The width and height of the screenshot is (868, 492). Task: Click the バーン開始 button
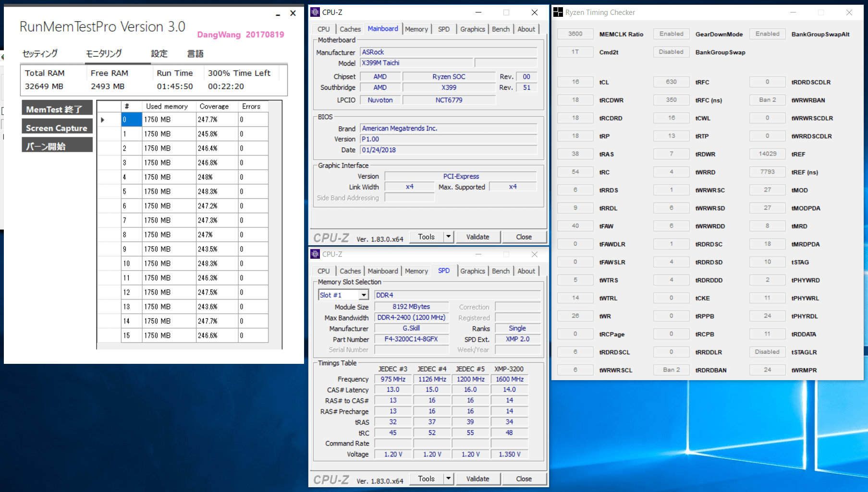click(57, 146)
